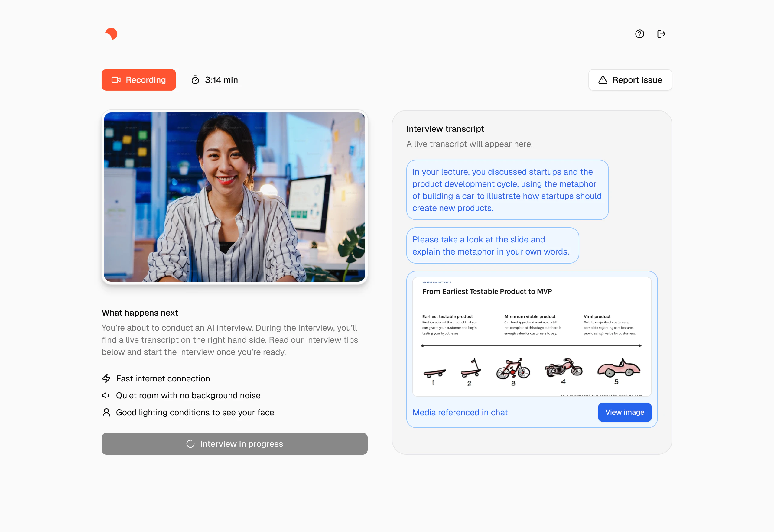Select the car metaphor transcript bubble

point(507,190)
